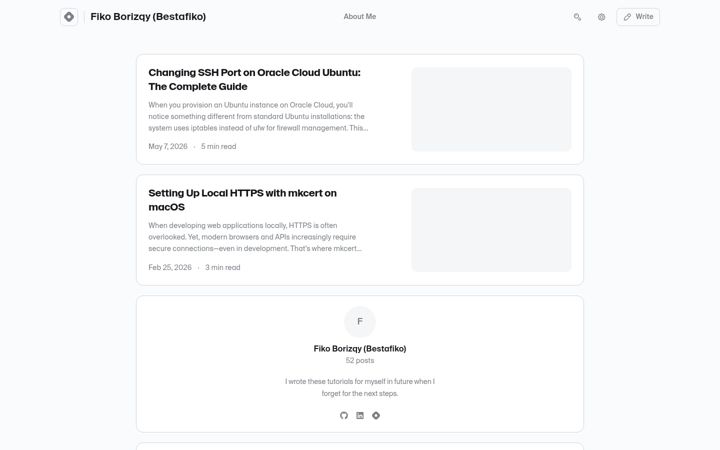Open the author name in the profile card
Viewport: 720px width, 450px height.
tap(360, 349)
